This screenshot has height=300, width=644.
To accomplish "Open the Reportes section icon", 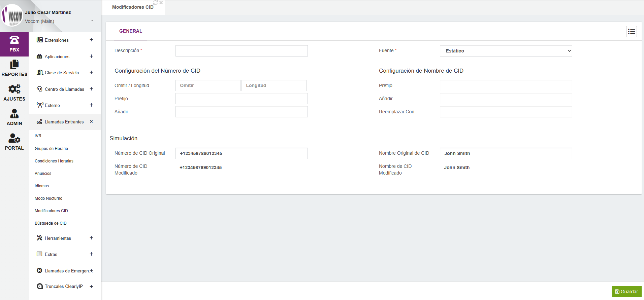I will click(x=14, y=65).
